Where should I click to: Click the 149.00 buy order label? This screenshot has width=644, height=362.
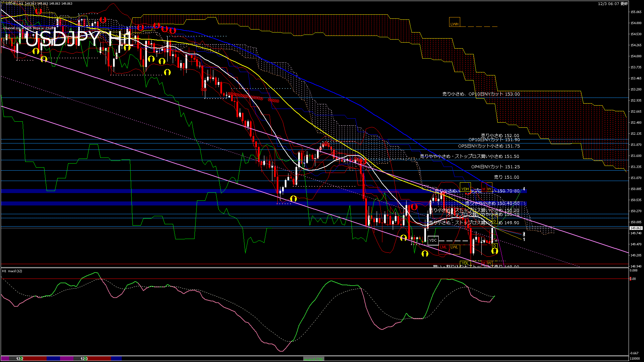coord(476,266)
